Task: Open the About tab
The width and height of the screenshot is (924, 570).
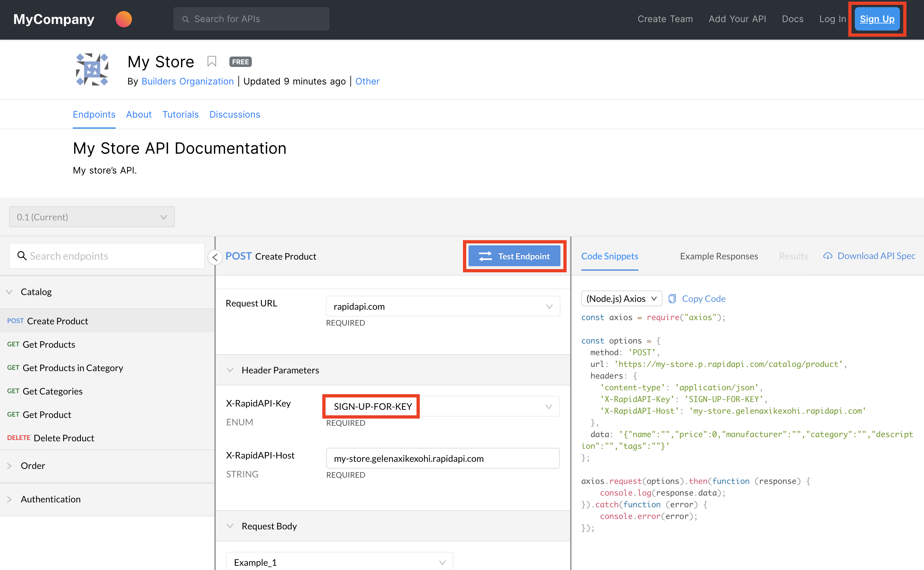Action: (x=139, y=114)
